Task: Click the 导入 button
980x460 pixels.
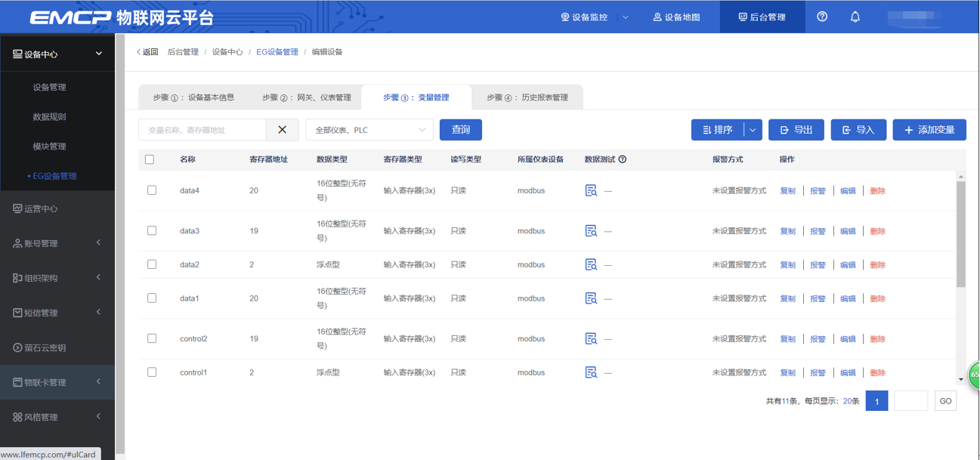Action: pyautogui.click(x=858, y=130)
